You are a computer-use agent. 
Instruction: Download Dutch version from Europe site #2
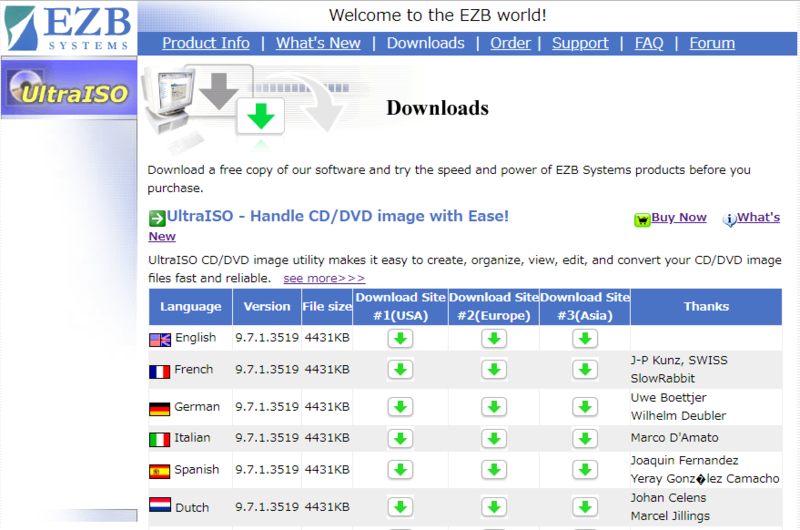(493, 507)
